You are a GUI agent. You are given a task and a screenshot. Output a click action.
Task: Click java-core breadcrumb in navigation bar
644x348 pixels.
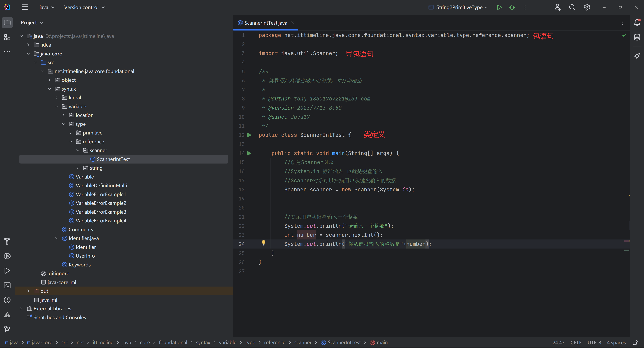tap(40, 342)
